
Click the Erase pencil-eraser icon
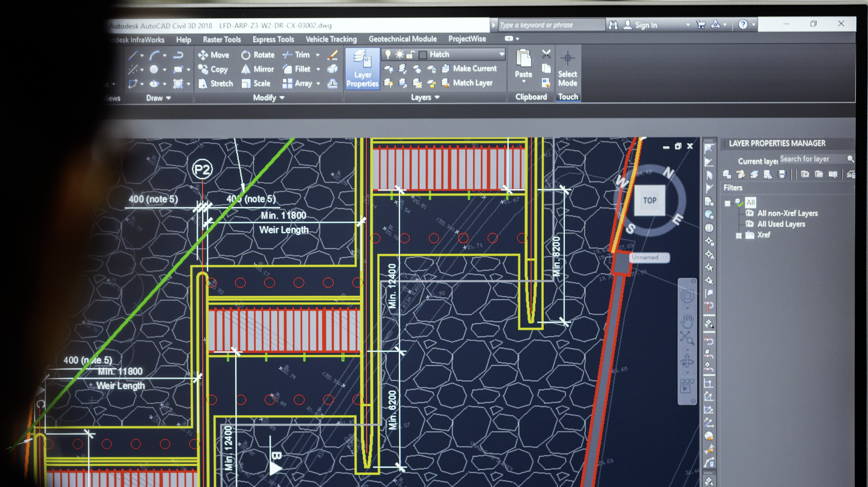[x=333, y=55]
